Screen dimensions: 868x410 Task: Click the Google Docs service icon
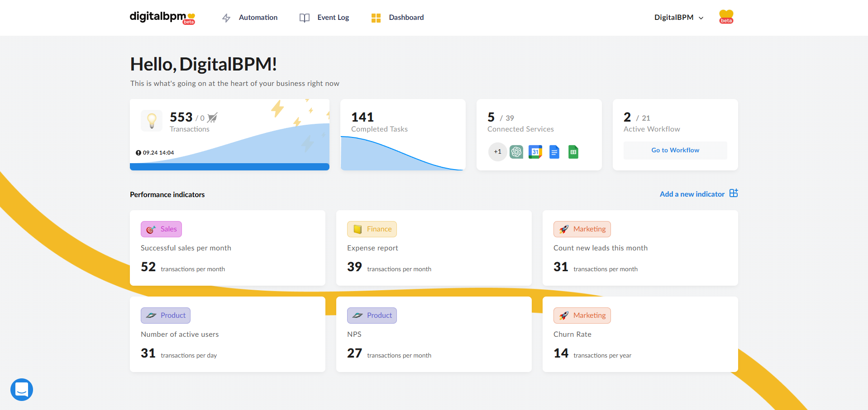click(x=554, y=152)
